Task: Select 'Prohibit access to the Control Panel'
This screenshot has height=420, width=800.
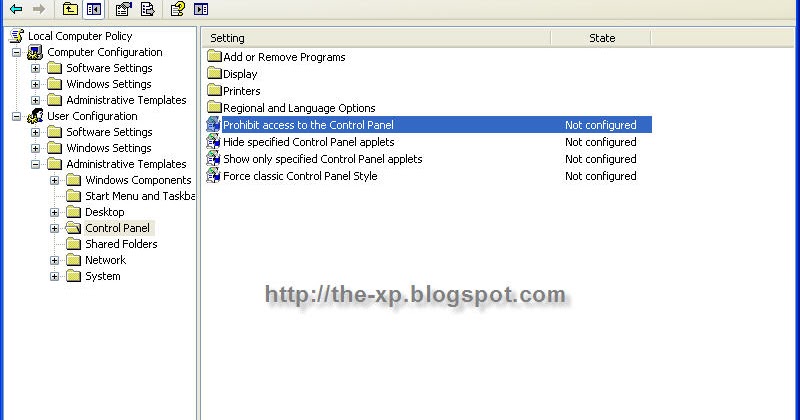Action: pyautogui.click(x=308, y=125)
